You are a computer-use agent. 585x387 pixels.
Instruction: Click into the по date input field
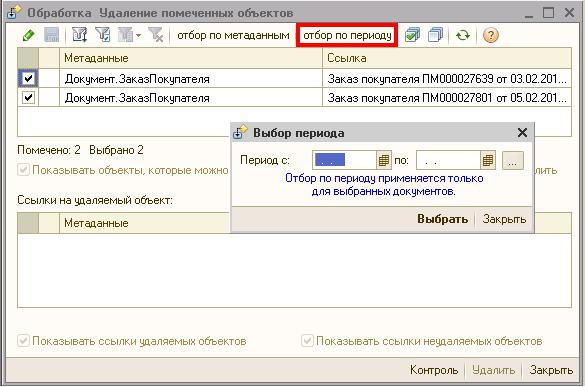point(448,160)
